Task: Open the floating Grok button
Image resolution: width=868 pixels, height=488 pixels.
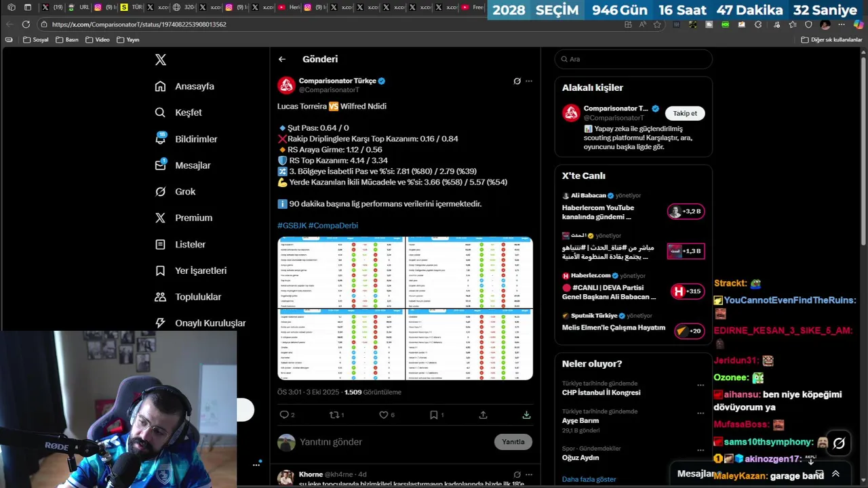Action: [839, 443]
